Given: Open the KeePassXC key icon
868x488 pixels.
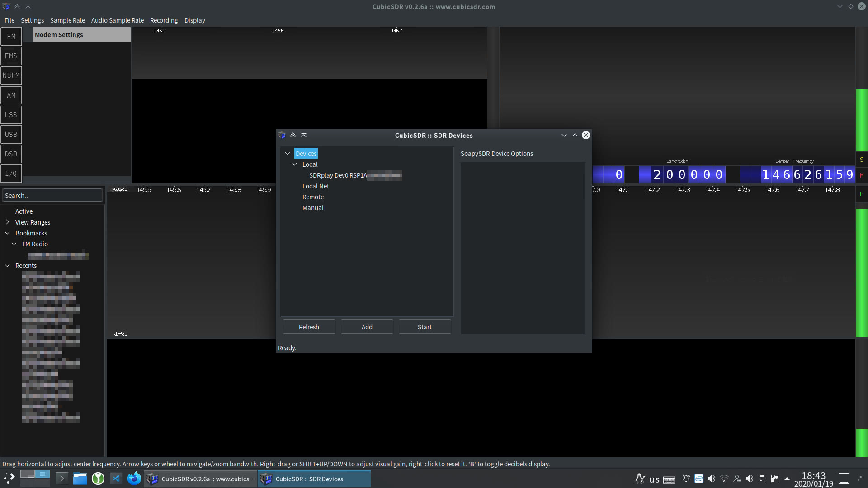Looking at the screenshot, I should point(98,479).
